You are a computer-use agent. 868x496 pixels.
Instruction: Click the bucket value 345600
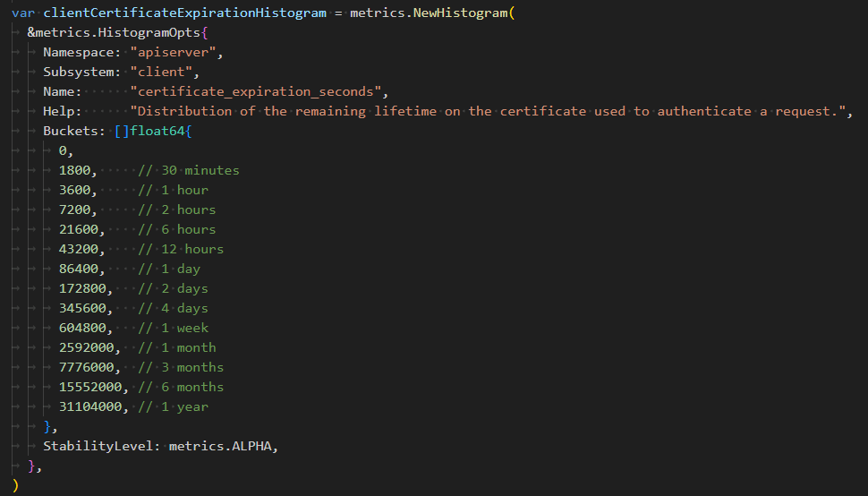pos(82,308)
